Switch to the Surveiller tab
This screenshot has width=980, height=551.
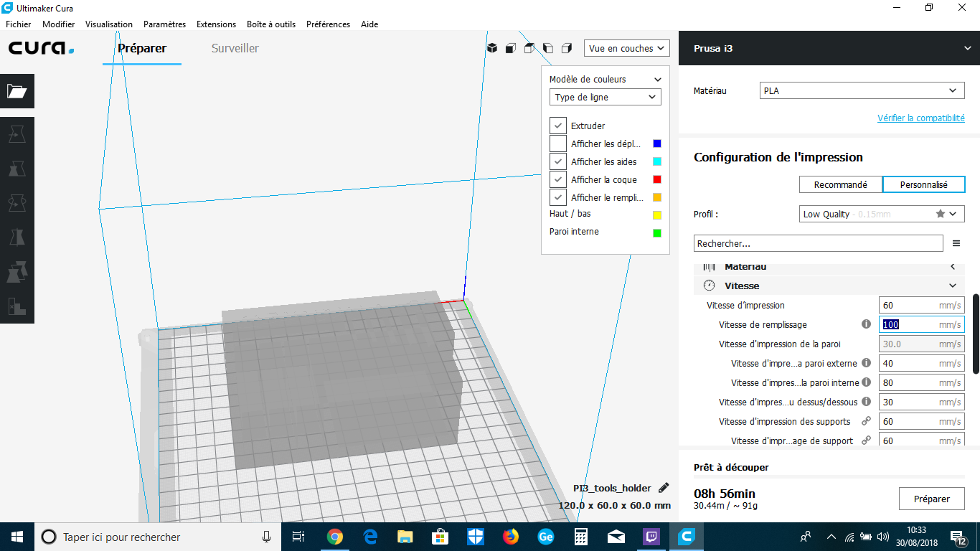(235, 49)
